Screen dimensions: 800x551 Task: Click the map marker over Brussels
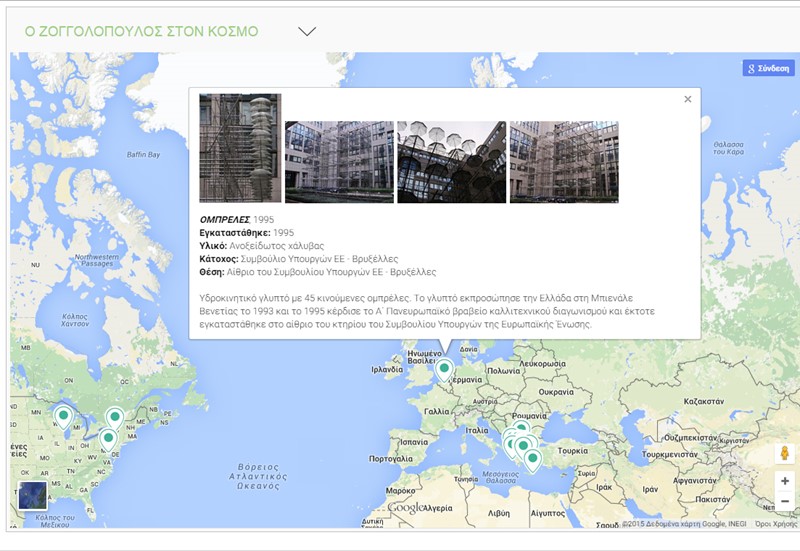pyautogui.click(x=445, y=369)
